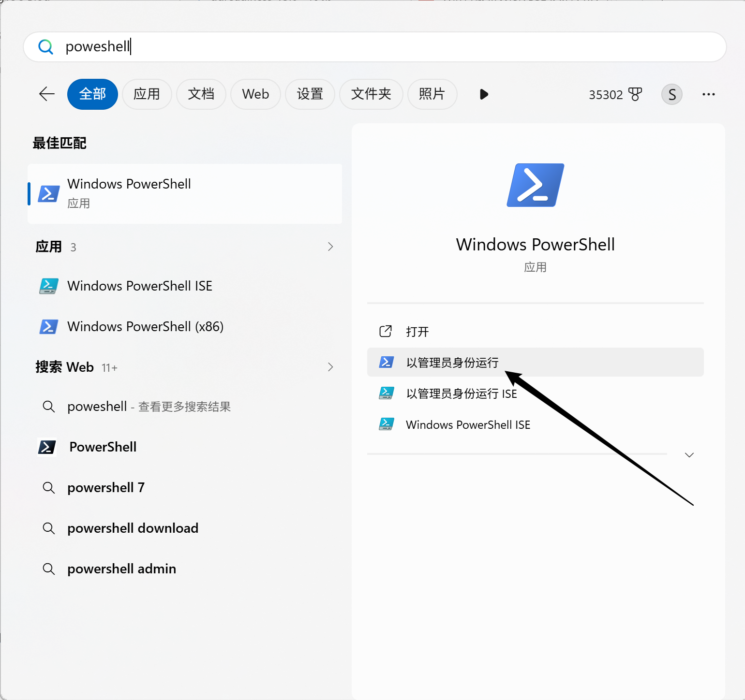The image size is (745, 700).
Task: Click the Windows PowerShell title in details pane
Action: click(x=536, y=245)
